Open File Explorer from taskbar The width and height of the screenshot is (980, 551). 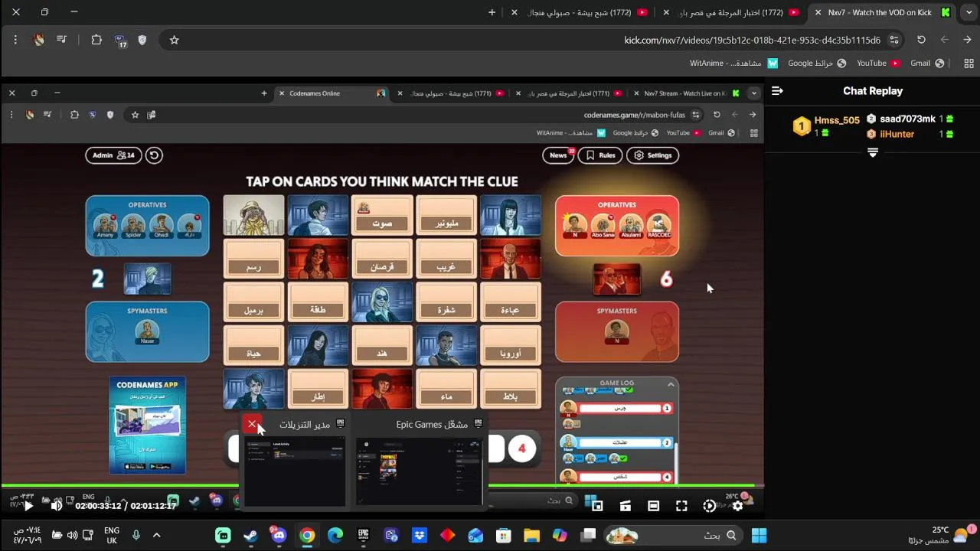(531, 535)
